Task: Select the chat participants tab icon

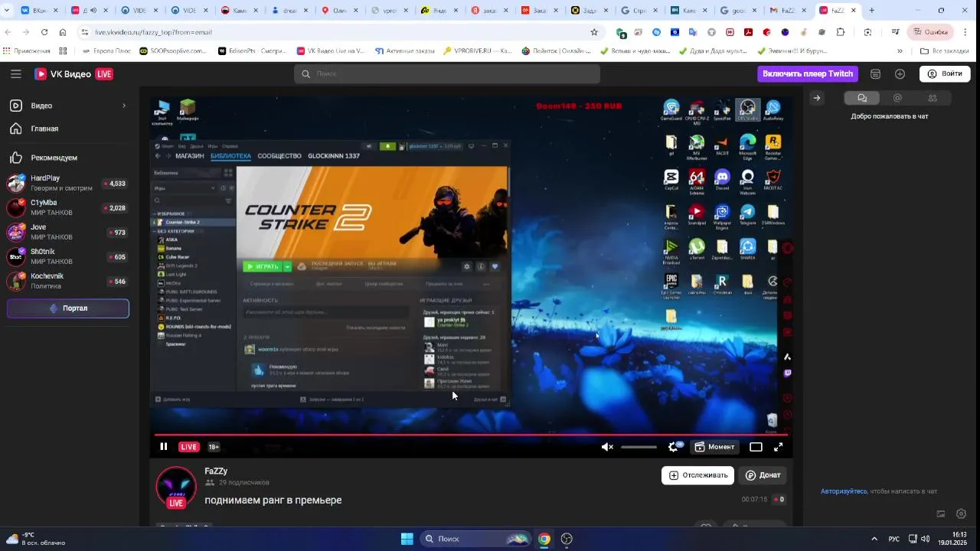Action: pyautogui.click(x=933, y=98)
